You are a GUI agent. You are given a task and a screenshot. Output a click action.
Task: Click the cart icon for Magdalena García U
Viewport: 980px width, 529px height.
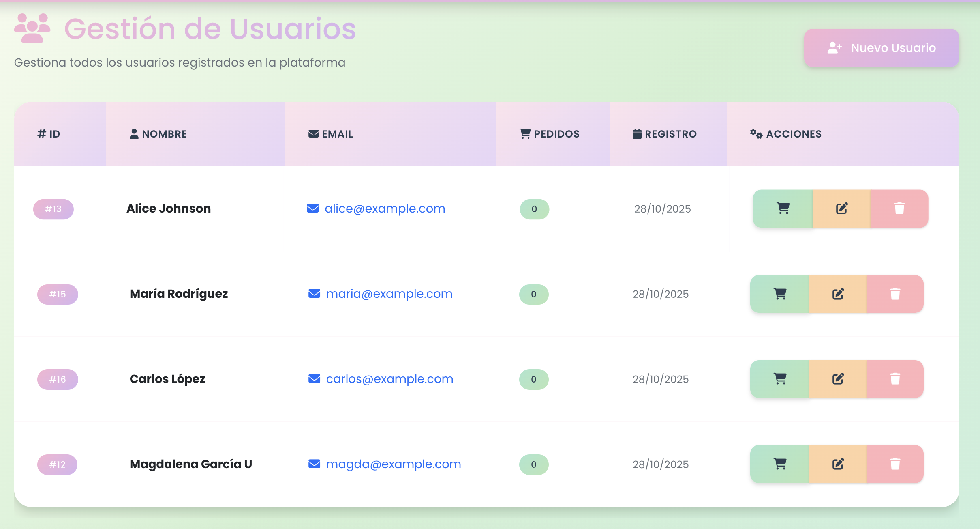click(779, 464)
